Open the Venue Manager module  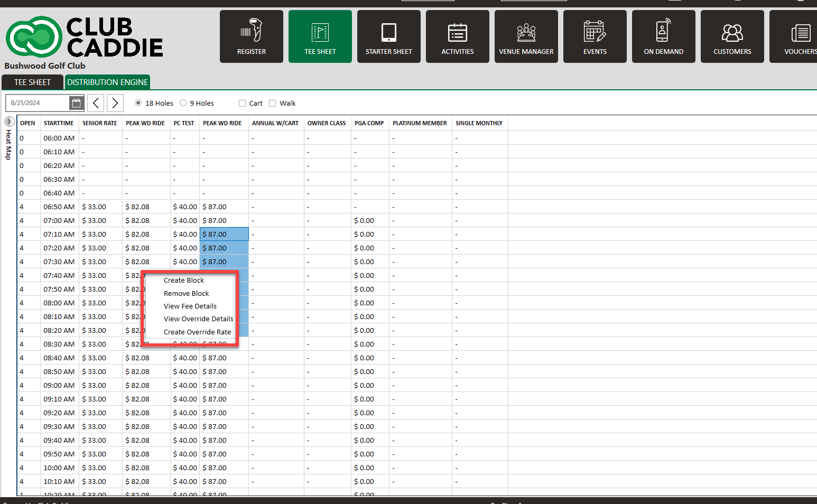526,36
